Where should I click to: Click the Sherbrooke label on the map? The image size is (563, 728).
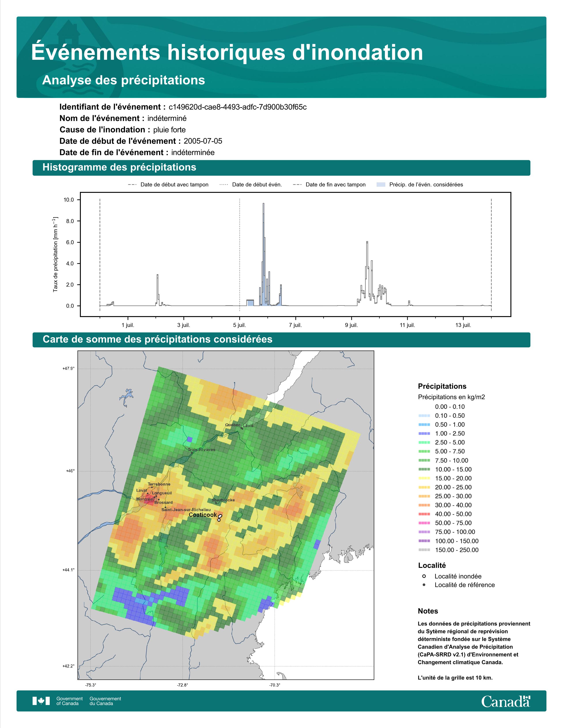pos(223,500)
